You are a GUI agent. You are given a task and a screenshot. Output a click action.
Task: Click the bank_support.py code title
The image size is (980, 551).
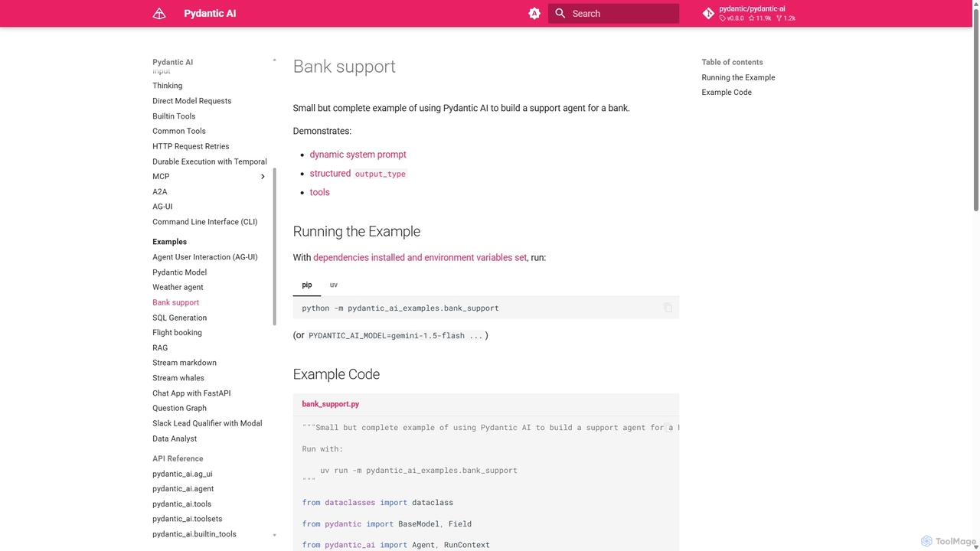(330, 404)
